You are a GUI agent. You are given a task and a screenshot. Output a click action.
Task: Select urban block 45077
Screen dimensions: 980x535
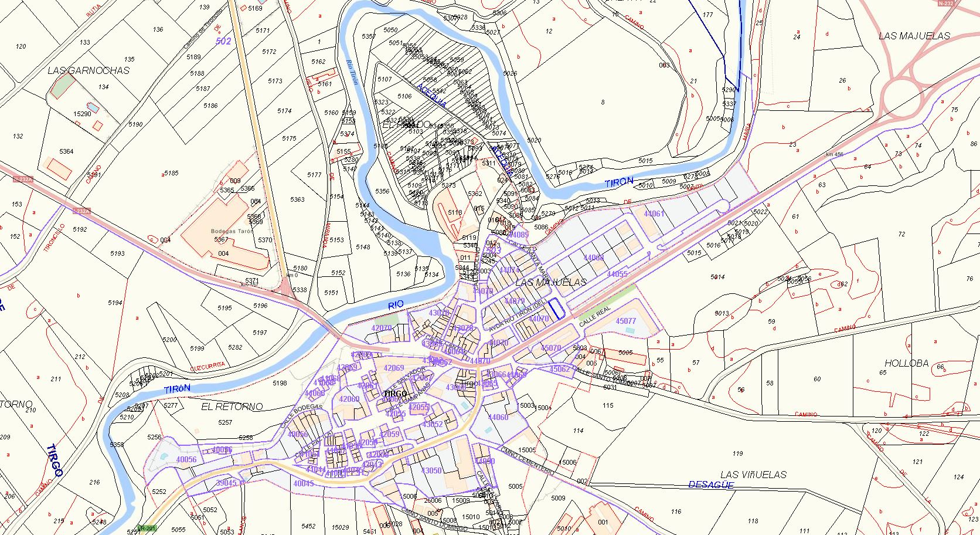click(x=625, y=321)
